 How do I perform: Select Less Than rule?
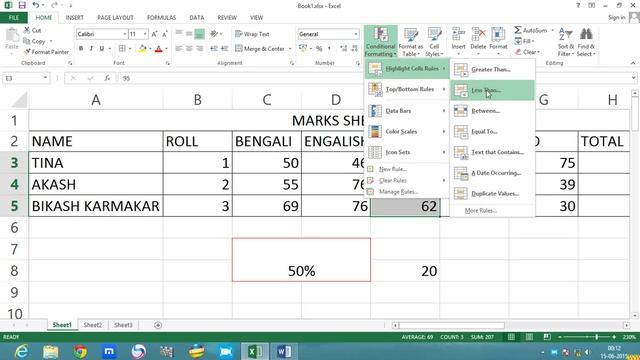[492, 90]
